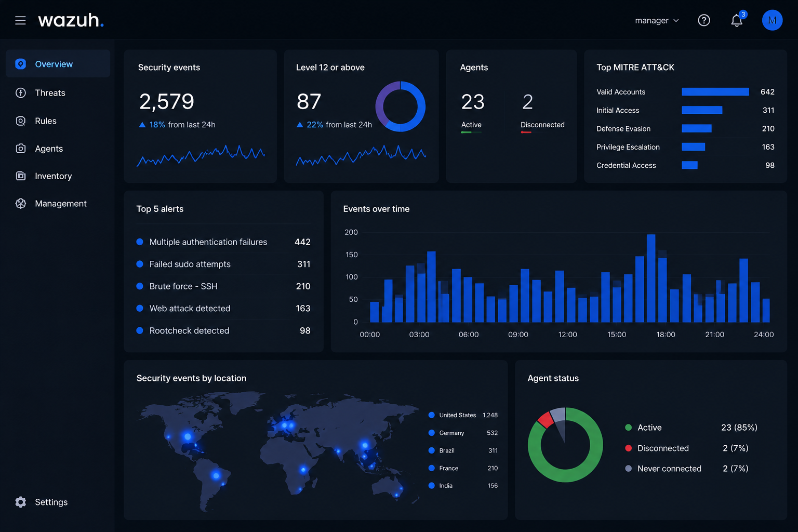Open notifications bell with 3 badge

[737, 20]
